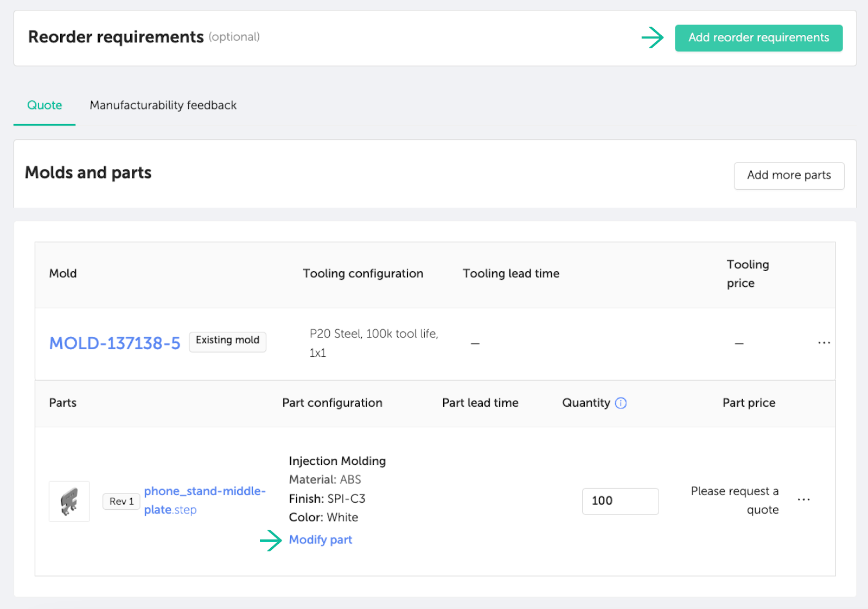Click the Add more parts button
The width and height of the screenshot is (868, 609).
(x=788, y=175)
